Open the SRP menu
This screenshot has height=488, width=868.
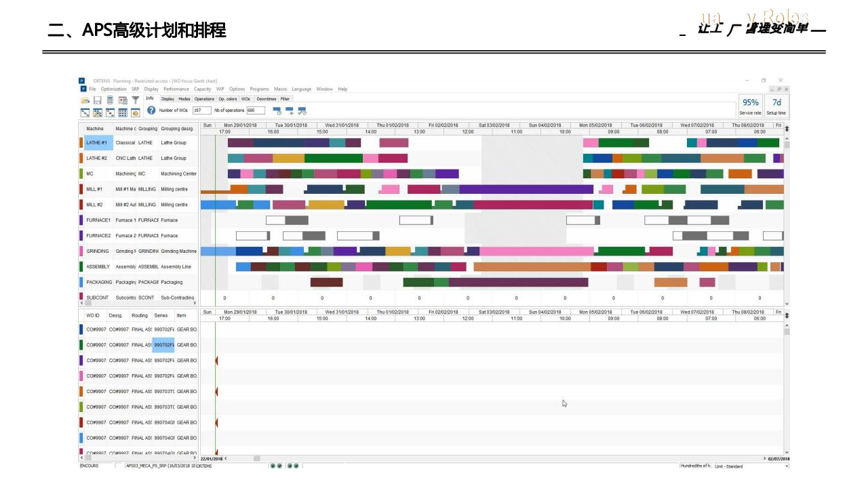136,89
